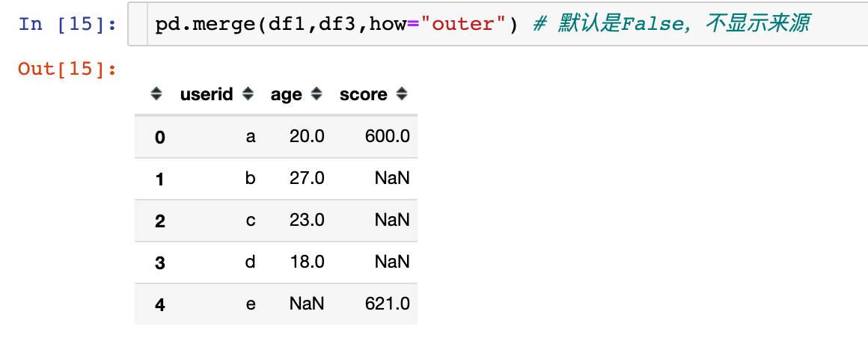Click the "outer" string in code
This screenshot has width=868, height=341.
466,25
